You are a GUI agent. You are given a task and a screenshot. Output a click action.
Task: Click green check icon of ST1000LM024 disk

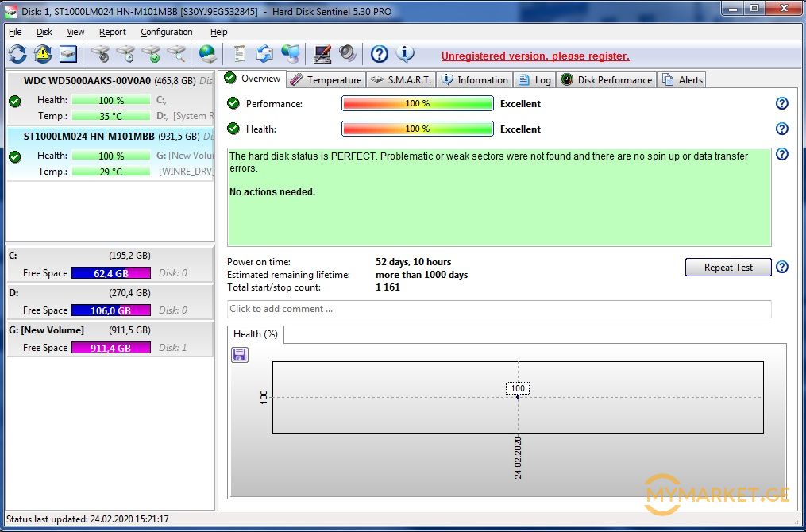(x=15, y=156)
